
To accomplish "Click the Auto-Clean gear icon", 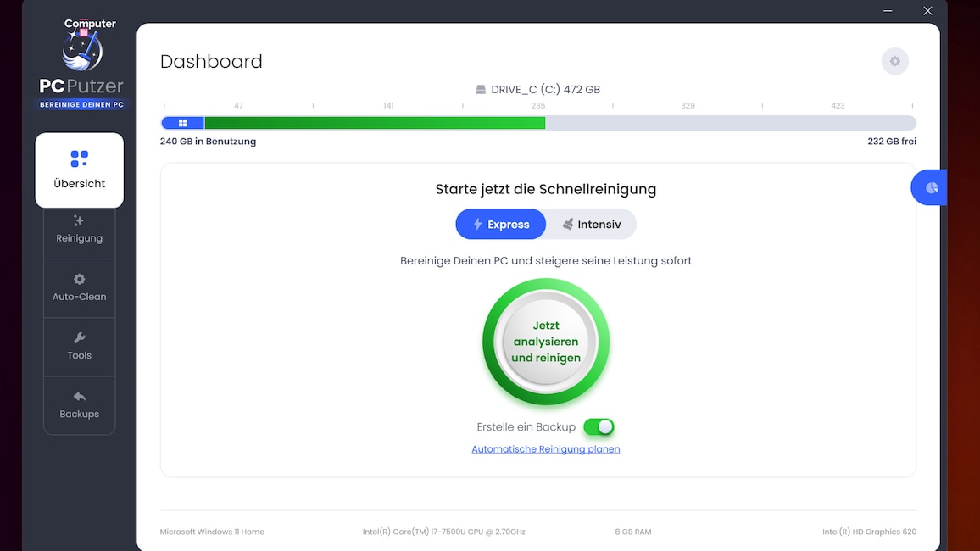I will tap(80, 279).
